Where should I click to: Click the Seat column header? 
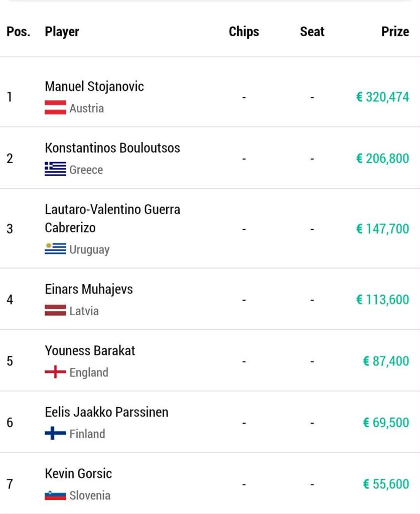312,32
